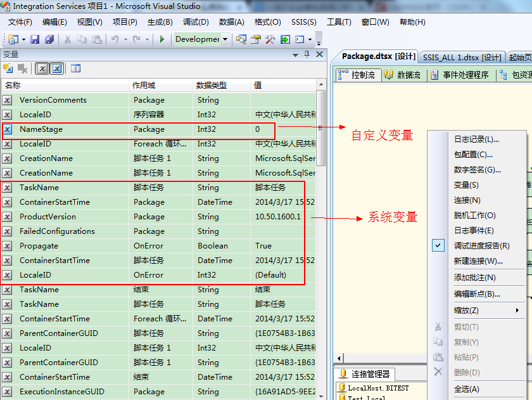Select the 连接管理器 tab
532x400 pixels.
pyautogui.click(x=365, y=374)
